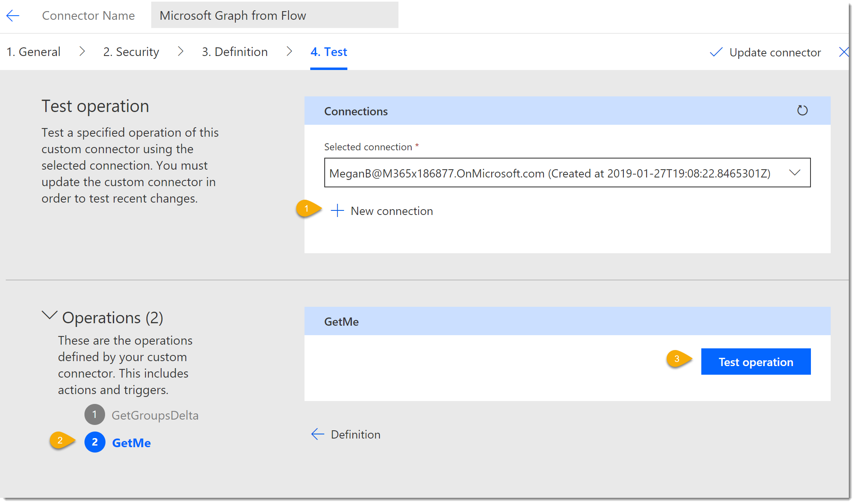Click the plus icon for New connection

coord(337,210)
